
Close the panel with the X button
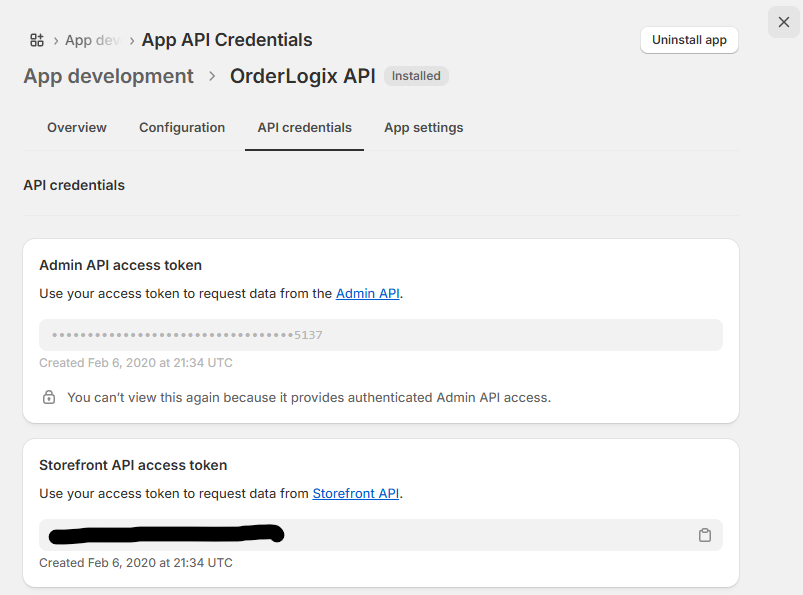pyautogui.click(x=783, y=22)
